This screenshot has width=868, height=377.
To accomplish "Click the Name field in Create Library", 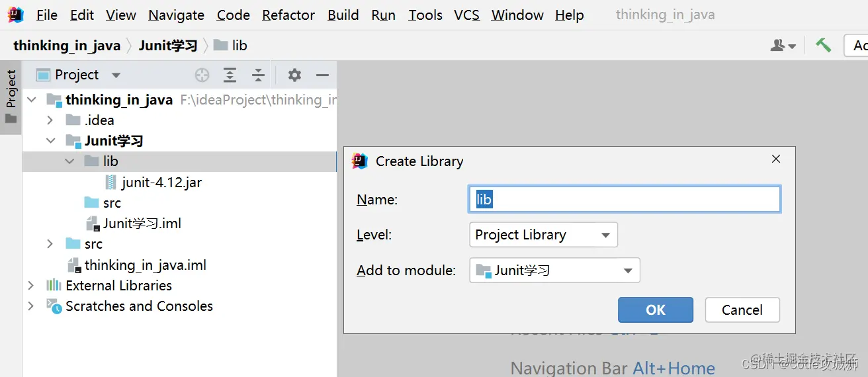I will pyautogui.click(x=625, y=199).
